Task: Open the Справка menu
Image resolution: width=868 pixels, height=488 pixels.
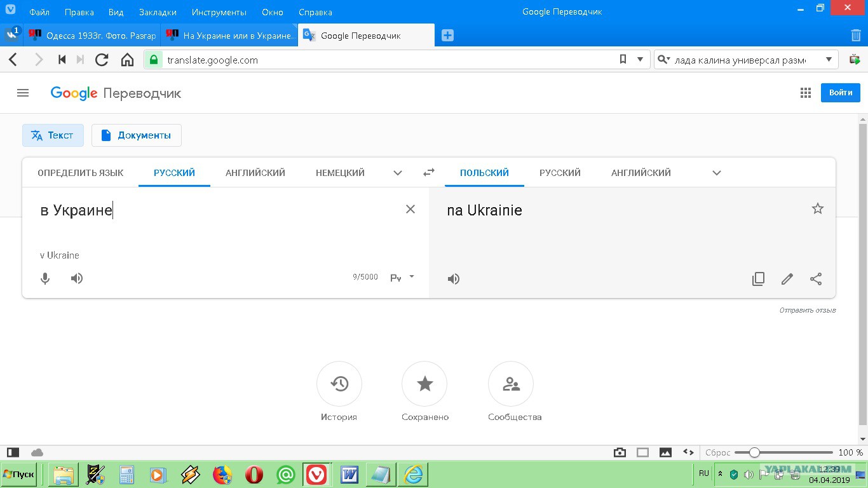Action: coord(315,12)
